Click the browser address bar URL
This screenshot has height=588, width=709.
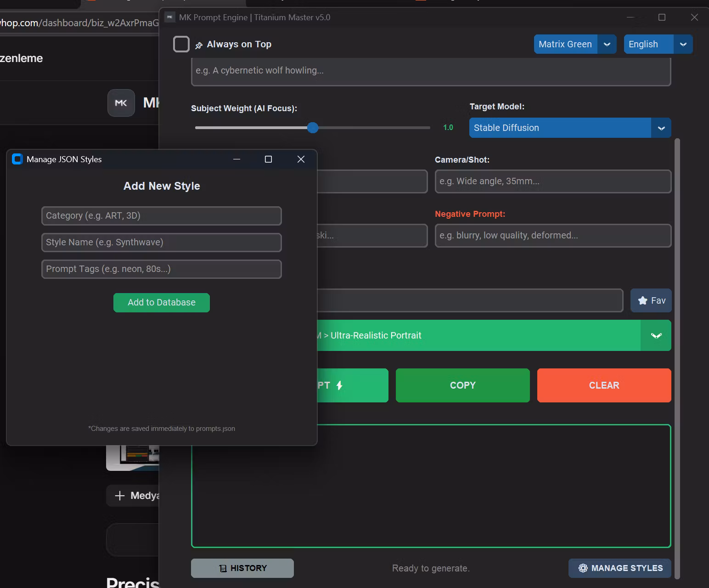point(79,23)
